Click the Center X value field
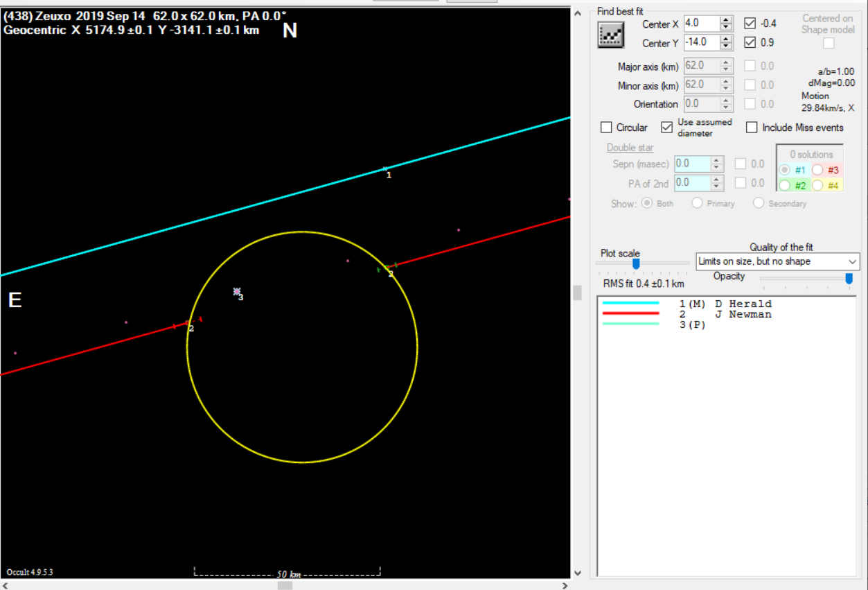868x590 pixels. click(702, 23)
